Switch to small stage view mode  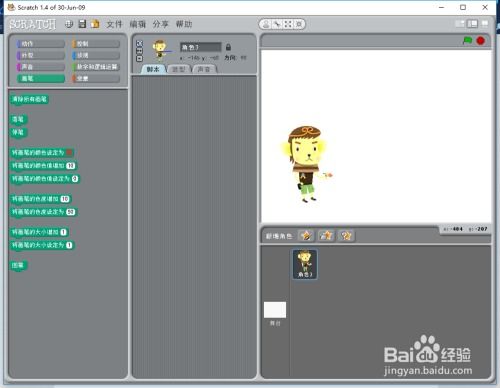(x=460, y=24)
